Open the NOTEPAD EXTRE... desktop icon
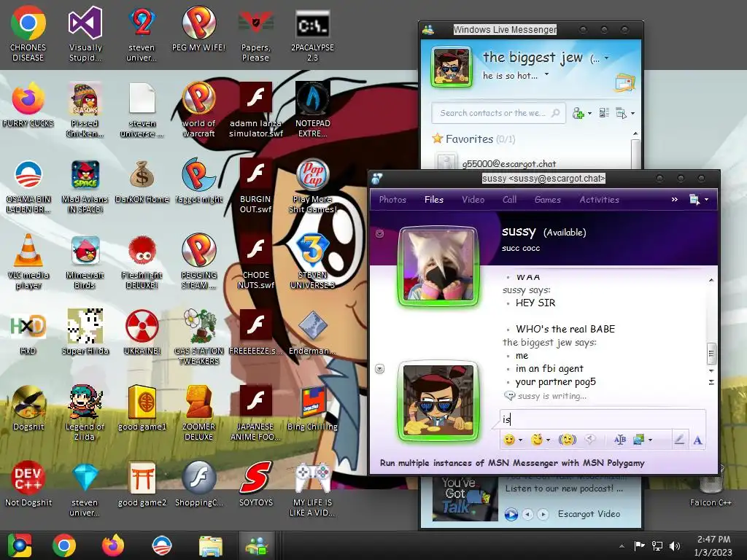This screenshot has width=747, height=560. click(x=312, y=110)
